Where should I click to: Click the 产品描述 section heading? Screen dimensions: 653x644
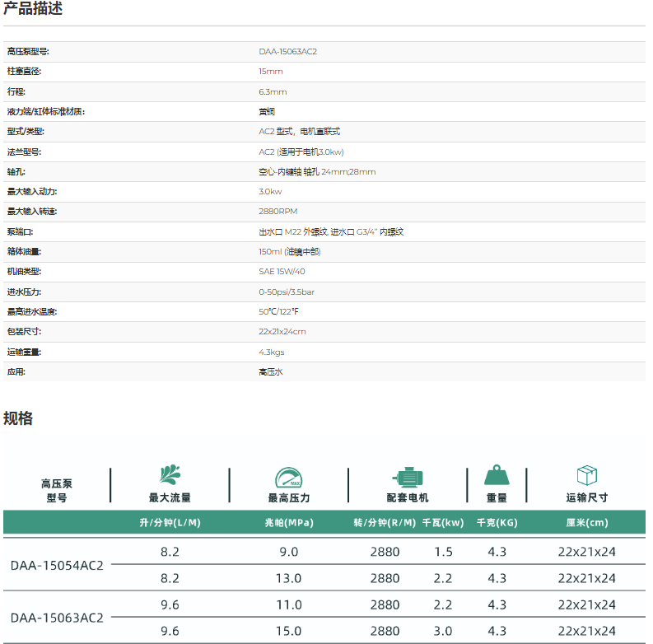[33, 10]
